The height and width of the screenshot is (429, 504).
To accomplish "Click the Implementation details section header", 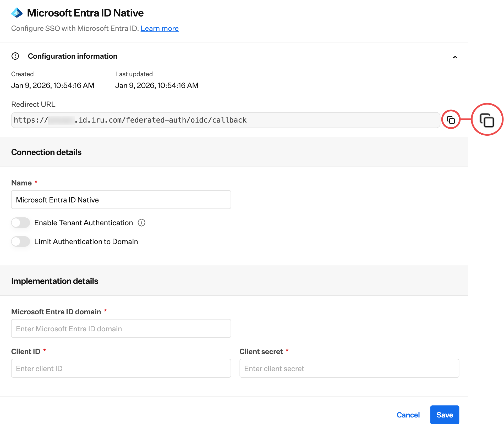I will 55,281.
